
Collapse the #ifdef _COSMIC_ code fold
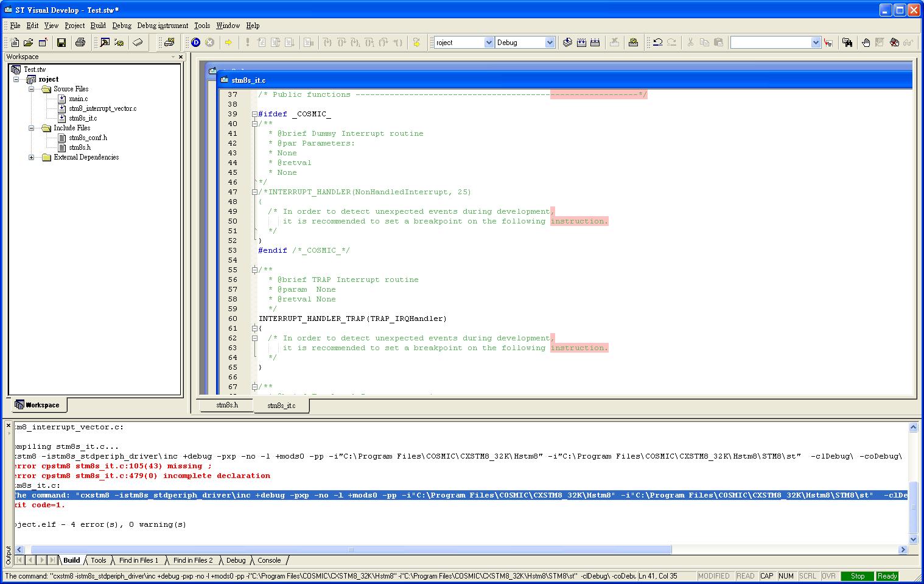point(254,114)
